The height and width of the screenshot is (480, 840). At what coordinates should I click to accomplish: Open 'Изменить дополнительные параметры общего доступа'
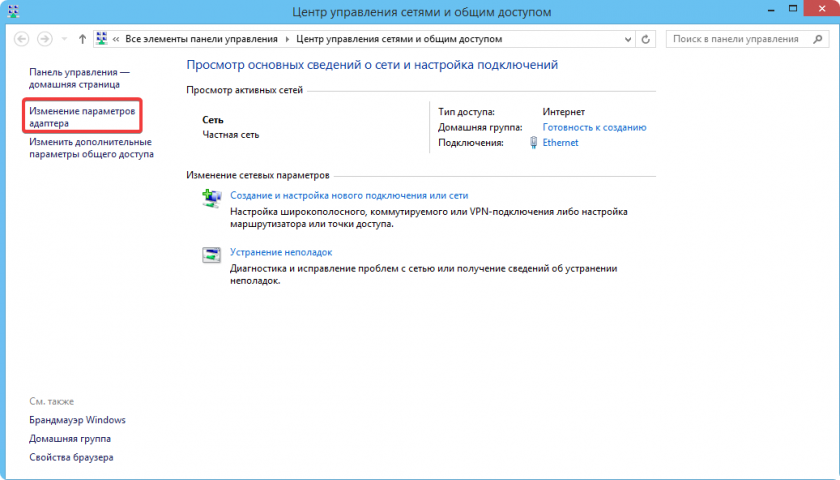coord(91,149)
